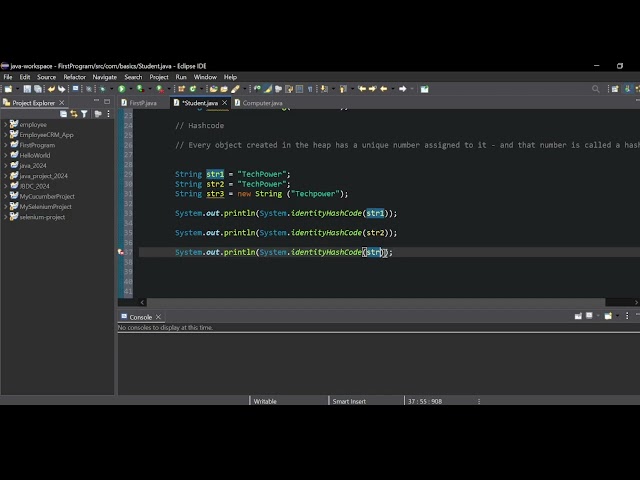This screenshot has width=640, height=480.
Task: Expand the HelloWorld project
Action: pyautogui.click(x=6, y=155)
